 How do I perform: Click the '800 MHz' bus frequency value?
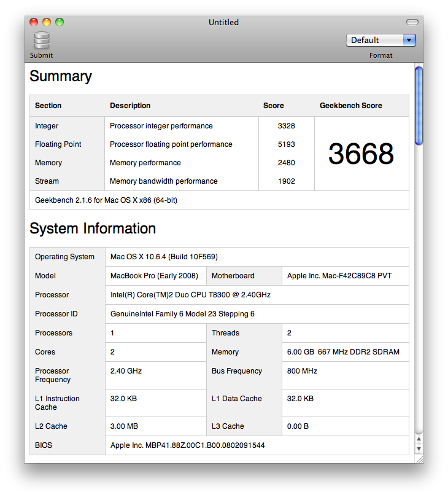pos(302,371)
